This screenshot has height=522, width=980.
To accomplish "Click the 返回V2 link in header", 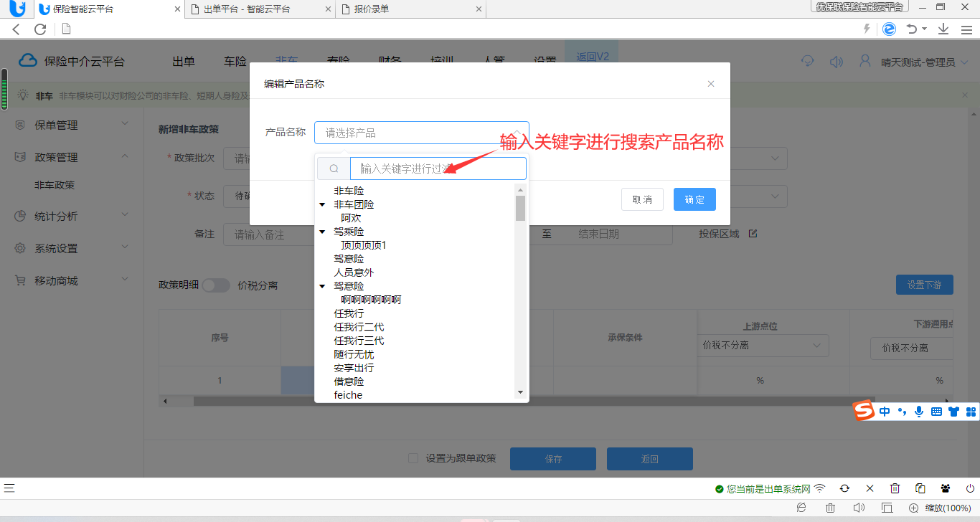I will [x=592, y=57].
